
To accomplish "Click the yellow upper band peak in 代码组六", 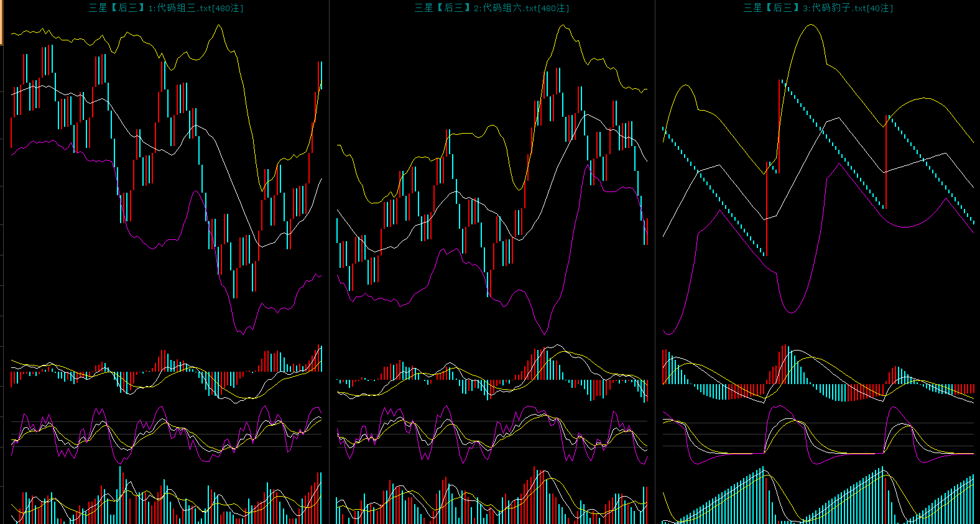I will (563, 26).
